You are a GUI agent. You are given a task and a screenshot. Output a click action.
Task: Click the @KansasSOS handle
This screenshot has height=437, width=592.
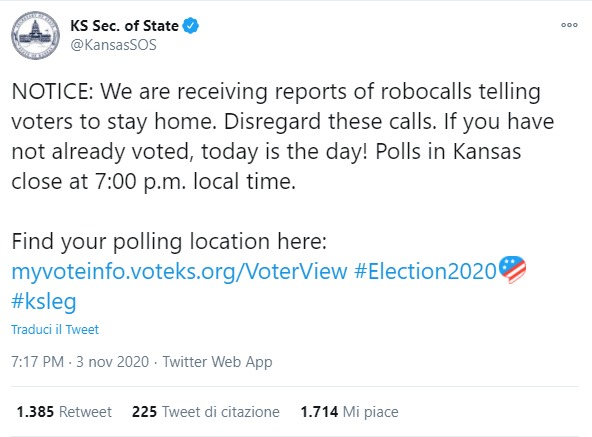[x=113, y=45]
